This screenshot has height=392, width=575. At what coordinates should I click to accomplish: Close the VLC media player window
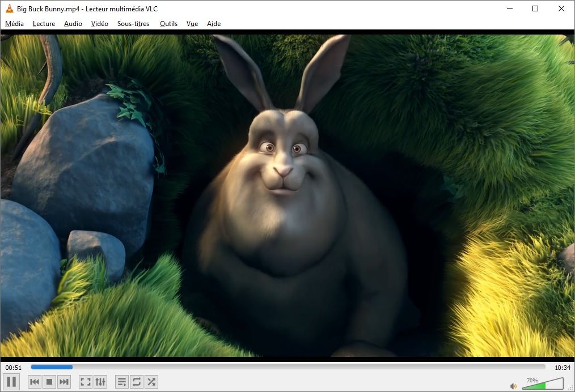tap(561, 8)
